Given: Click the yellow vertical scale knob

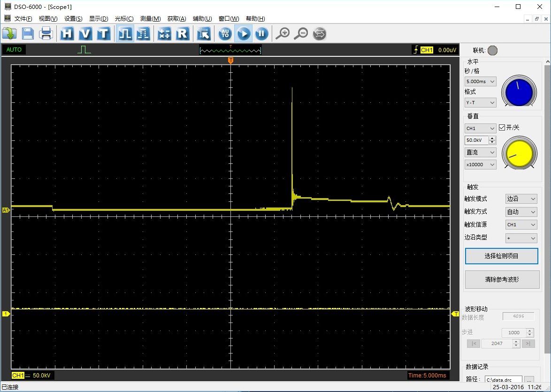Looking at the screenshot, I should [x=519, y=153].
